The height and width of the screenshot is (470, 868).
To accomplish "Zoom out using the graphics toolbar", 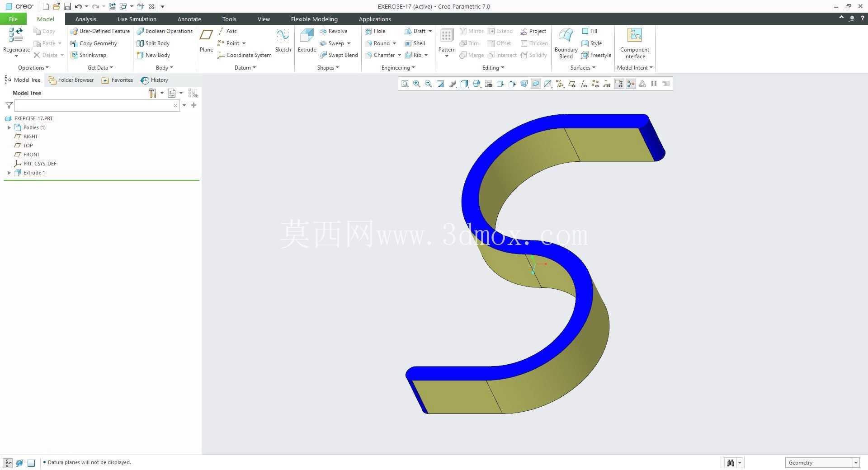I will (x=429, y=84).
